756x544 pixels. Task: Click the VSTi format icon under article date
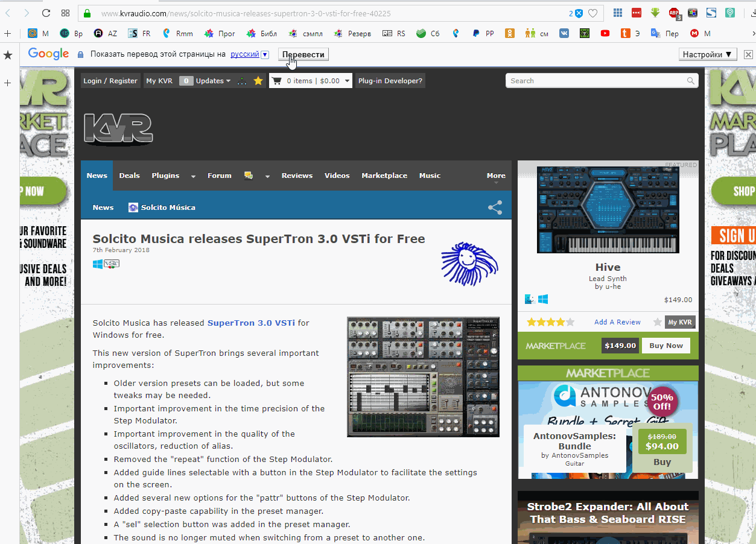click(x=112, y=264)
